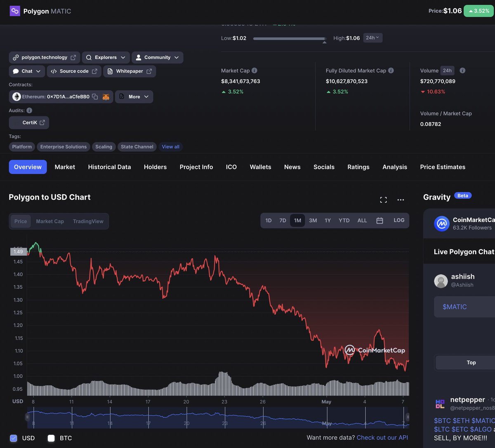The image size is (495, 448).
Task: Expand the Explorers dropdown
Action: coord(106,57)
